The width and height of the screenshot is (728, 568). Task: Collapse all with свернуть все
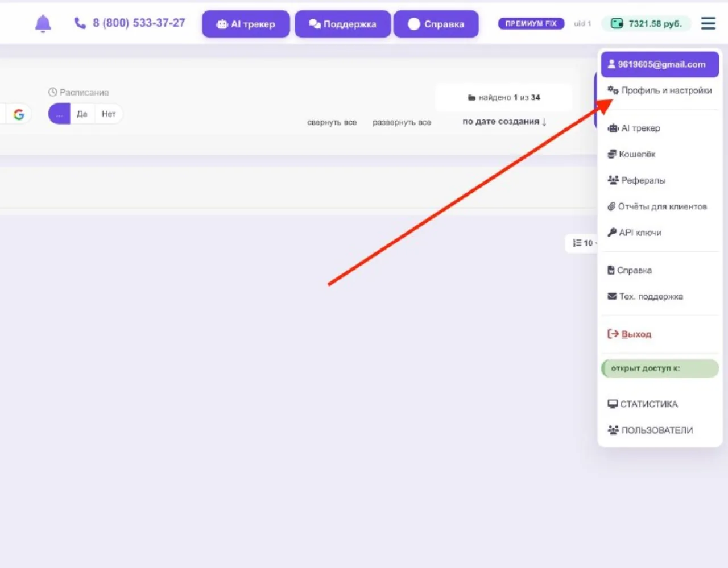click(332, 122)
